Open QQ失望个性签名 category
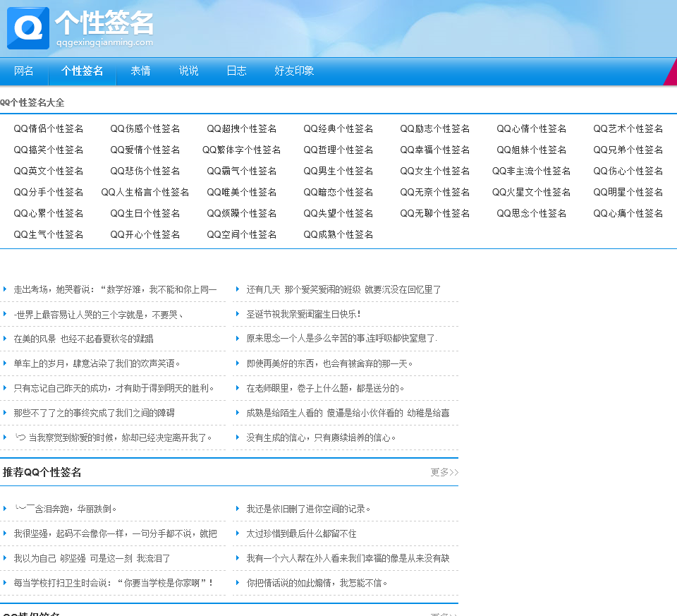 coord(338,213)
